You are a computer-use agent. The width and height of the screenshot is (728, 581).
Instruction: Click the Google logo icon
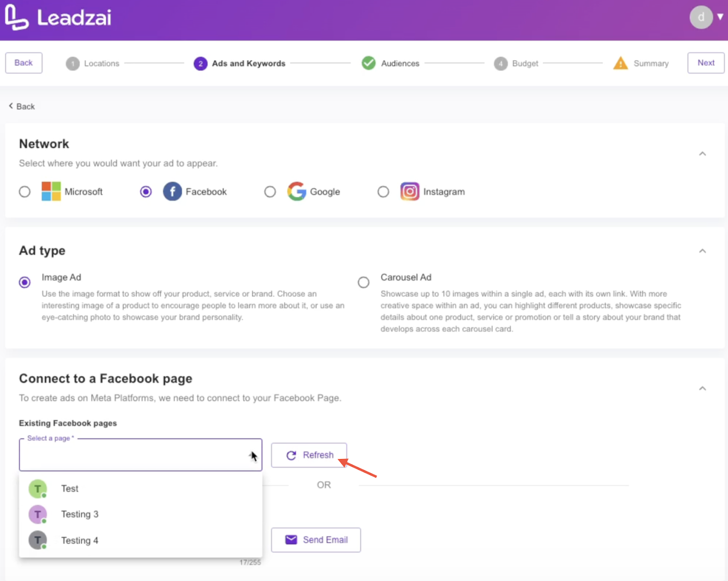297,191
